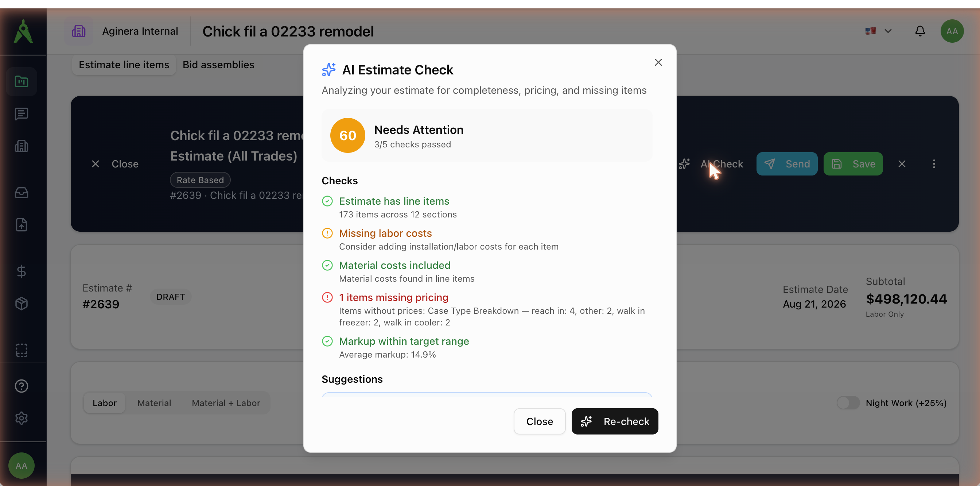Image resolution: width=980 pixels, height=486 pixels.
Task: Click the 'Missing labor costs' check title
Action: click(x=385, y=233)
